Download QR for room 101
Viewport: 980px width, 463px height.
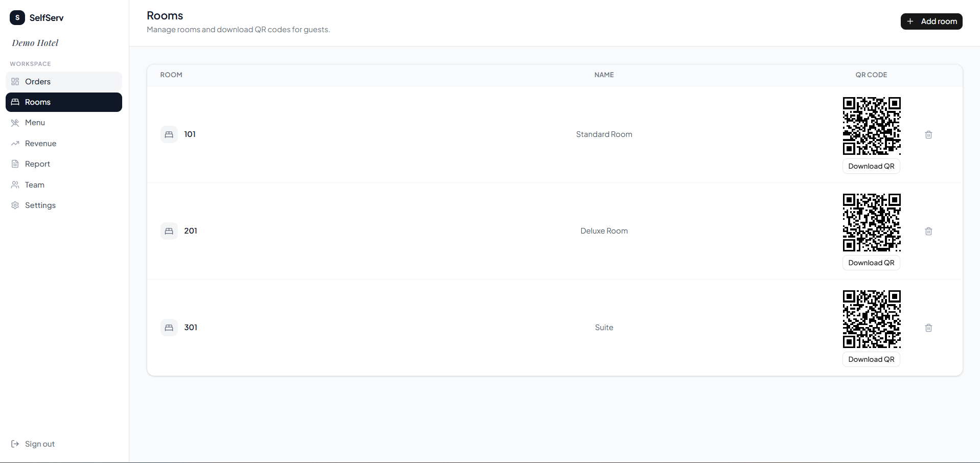click(871, 166)
